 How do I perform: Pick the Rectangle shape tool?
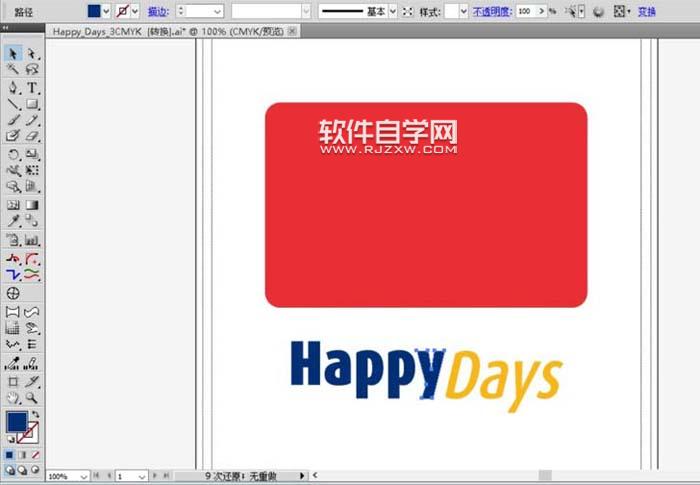(32, 104)
